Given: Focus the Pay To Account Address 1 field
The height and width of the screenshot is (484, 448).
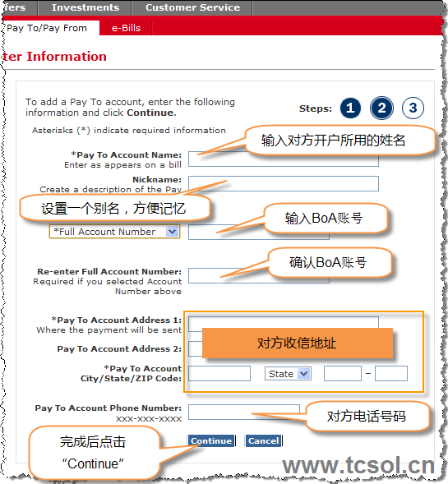Looking at the screenshot, I should pos(284,324).
